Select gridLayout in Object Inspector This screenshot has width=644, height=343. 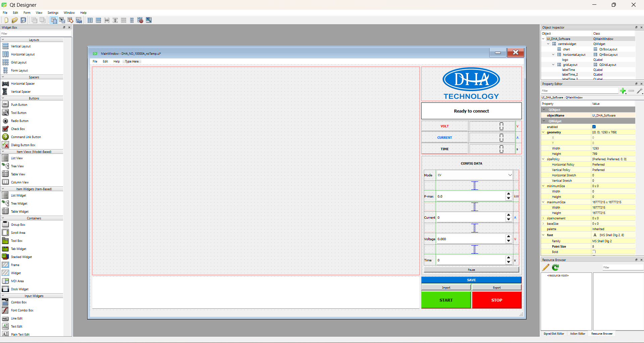pyautogui.click(x=570, y=65)
